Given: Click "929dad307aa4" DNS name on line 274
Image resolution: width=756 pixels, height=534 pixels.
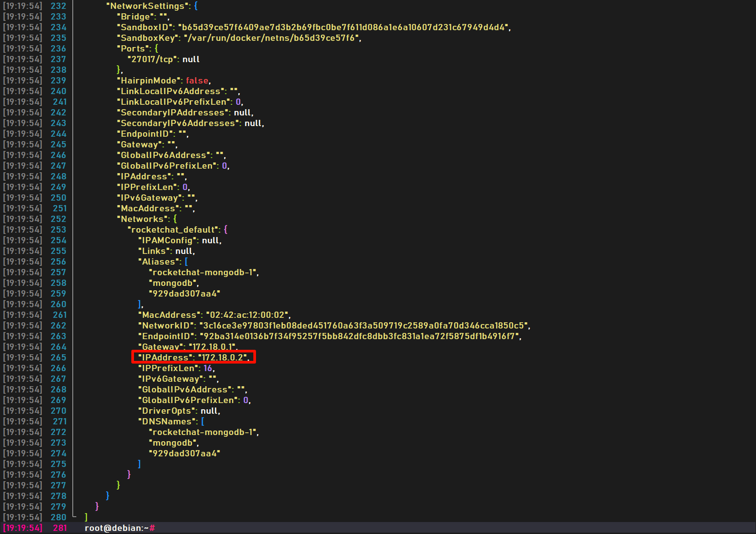Looking at the screenshot, I should [185, 454].
